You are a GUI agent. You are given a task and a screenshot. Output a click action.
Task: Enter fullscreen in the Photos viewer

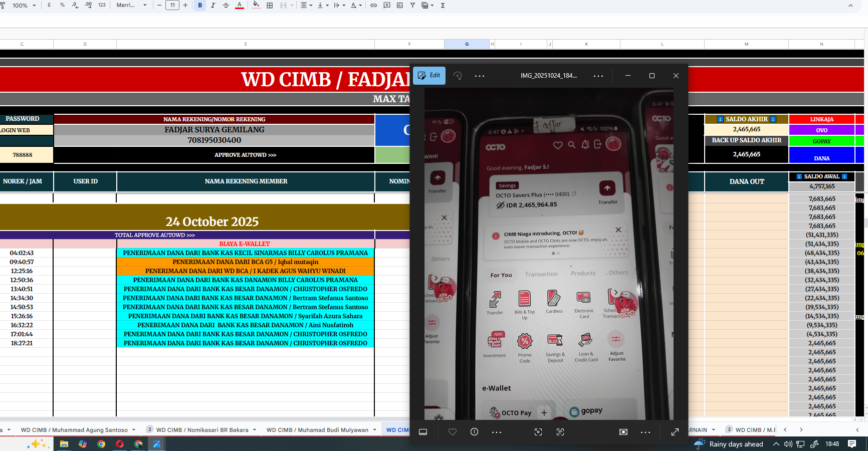pyautogui.click(x=675, y=432)
